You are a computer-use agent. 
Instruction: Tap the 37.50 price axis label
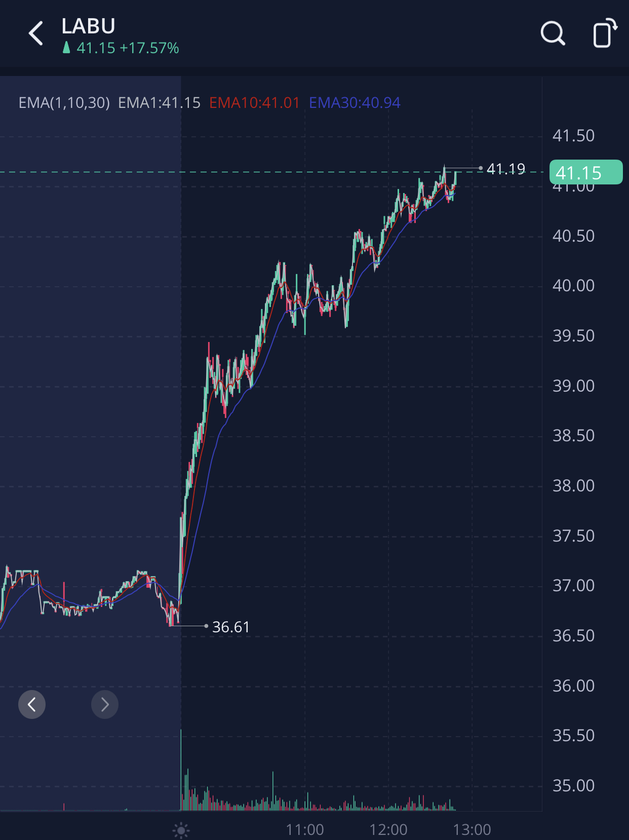[x=573, y=536]
